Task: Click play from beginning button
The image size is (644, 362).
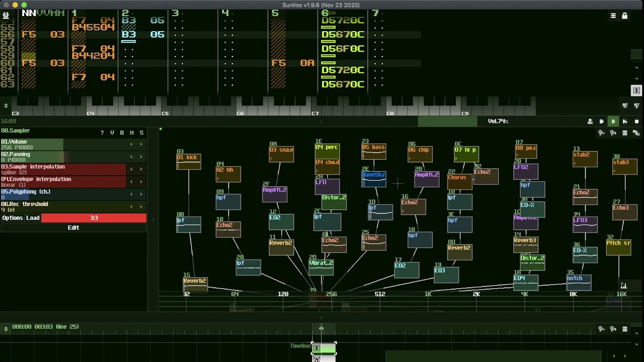Action: (x=601, y=122)
